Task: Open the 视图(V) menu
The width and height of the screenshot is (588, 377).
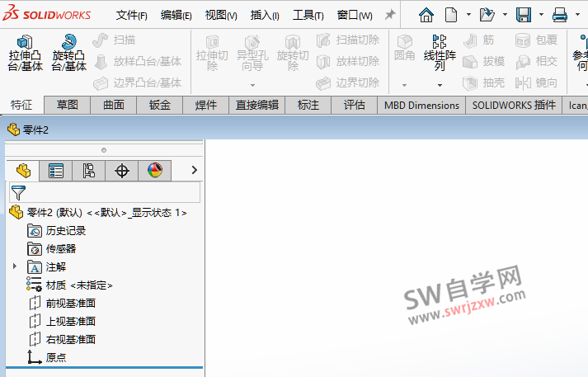Action: click(221, 16)
